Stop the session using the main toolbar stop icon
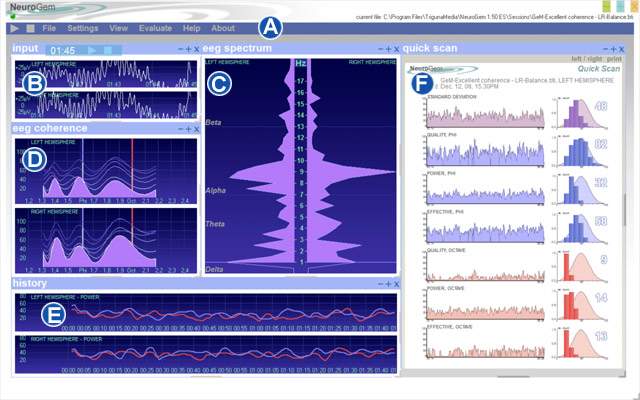Screen dimensions: 640x400 [x=30, y=29]
